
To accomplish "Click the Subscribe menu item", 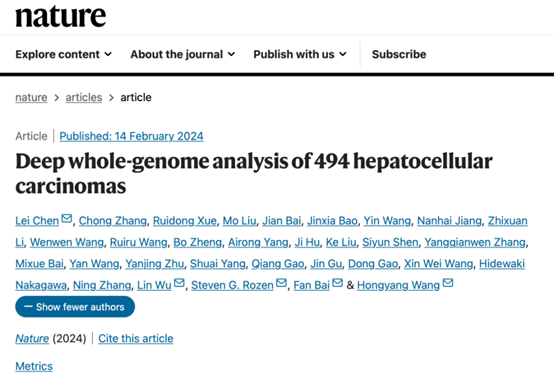I will click(x=399, y=54).
